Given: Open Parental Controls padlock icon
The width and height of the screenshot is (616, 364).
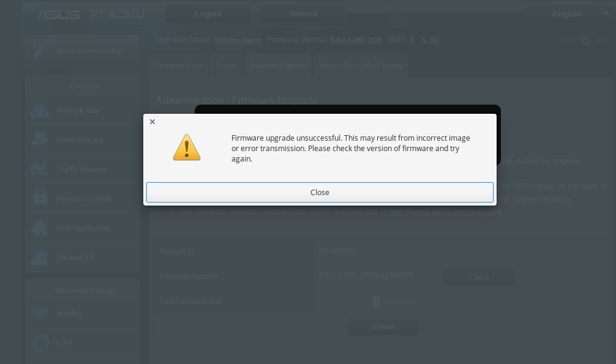Looking at the screenshot, I should point(40,196).
